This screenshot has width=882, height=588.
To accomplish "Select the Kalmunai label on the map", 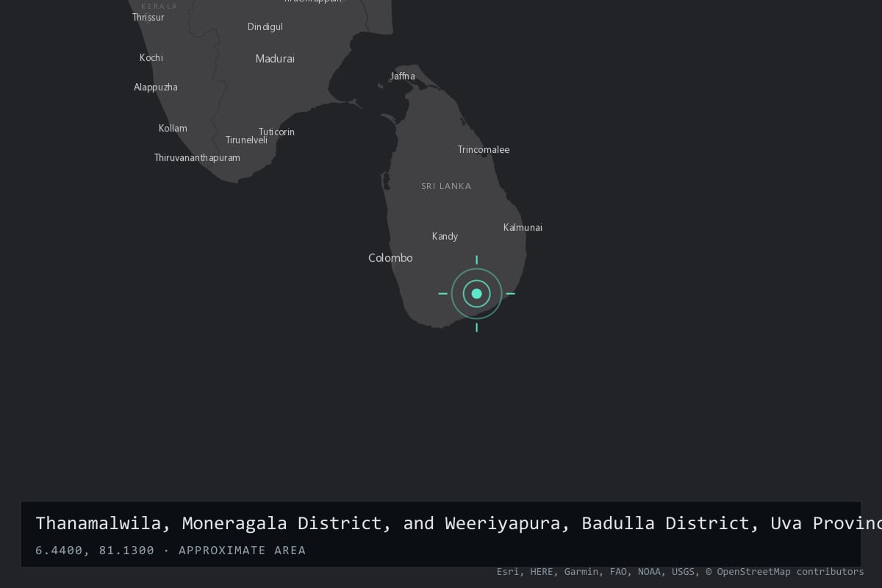I will pyautogui.click(x=523, y=227).
